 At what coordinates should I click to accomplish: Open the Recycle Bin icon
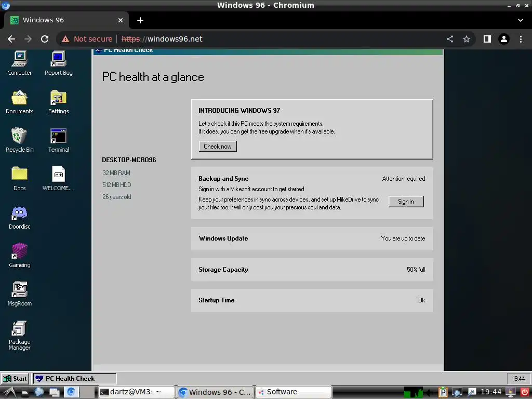[x=19, y=140]
